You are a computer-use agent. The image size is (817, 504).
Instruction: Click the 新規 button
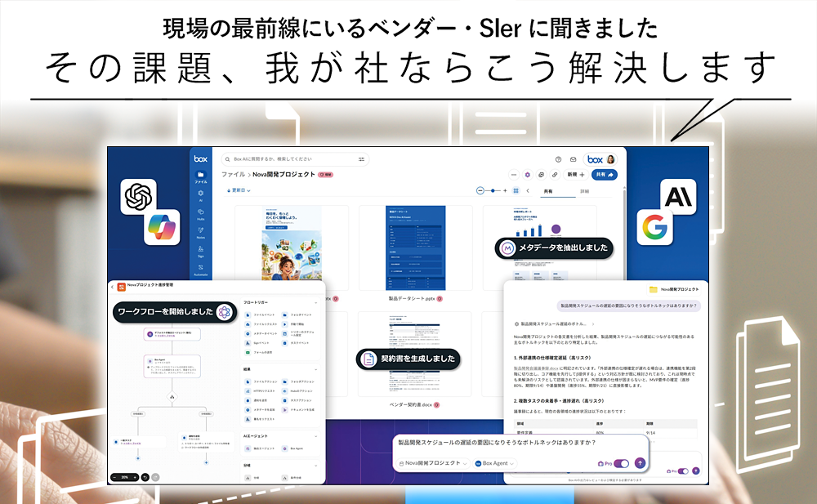tap(576, 175)
